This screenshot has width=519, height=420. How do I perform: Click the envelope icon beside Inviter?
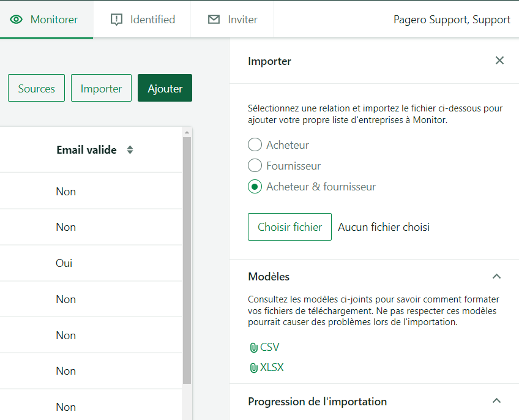coord(214,19)
